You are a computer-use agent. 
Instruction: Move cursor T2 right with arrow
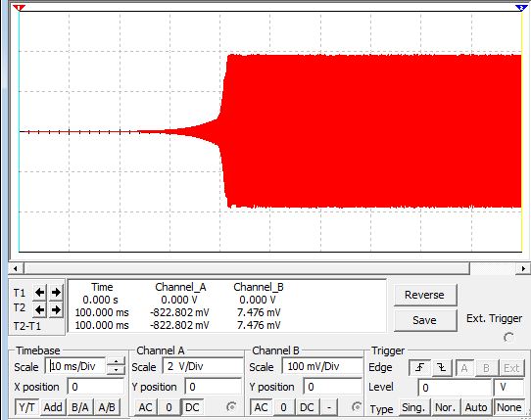[x=56, y=309]
